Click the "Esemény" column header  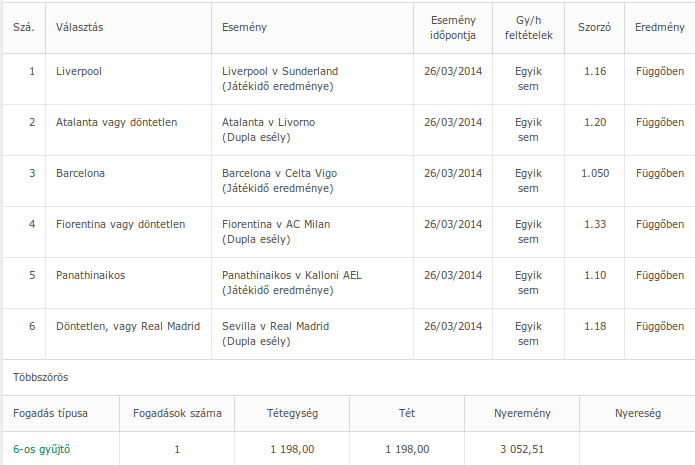pos(244,27)
